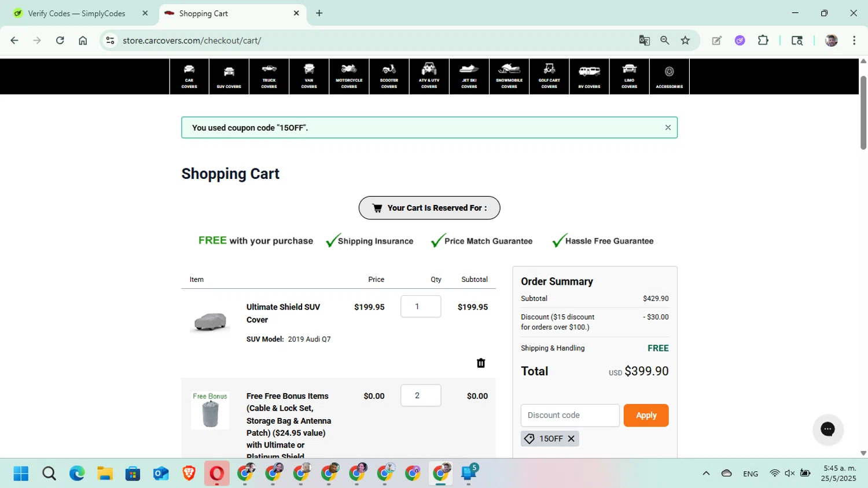This screenshot has height=488, width=868.
Task: Open translate page icon
Action: pyautogui.click(x=644, y=41)
